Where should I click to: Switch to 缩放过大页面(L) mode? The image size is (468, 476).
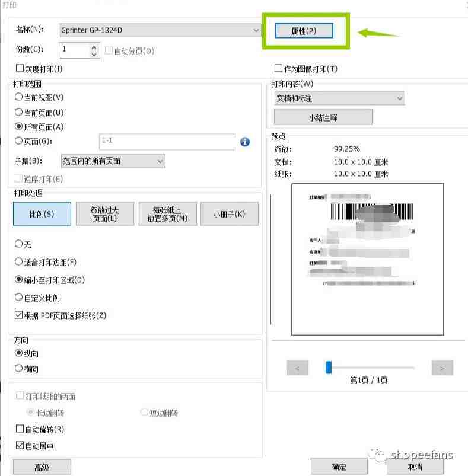(105, 214)
